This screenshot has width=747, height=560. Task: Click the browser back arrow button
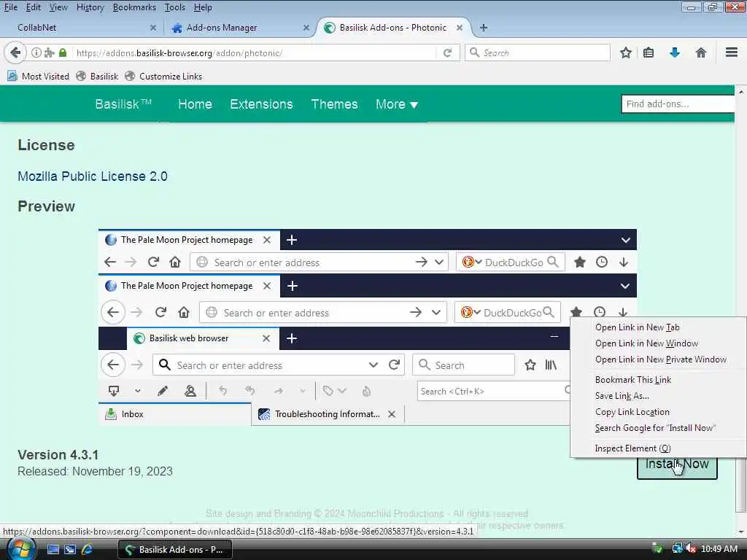(15, 52)
